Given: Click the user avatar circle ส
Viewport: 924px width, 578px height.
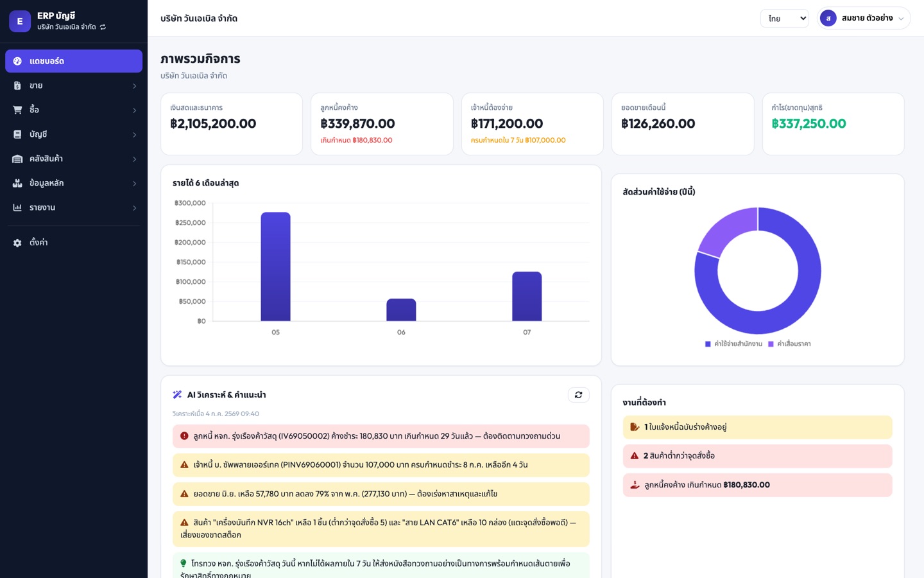Looking at the screenshot, I should coord(828,19).
